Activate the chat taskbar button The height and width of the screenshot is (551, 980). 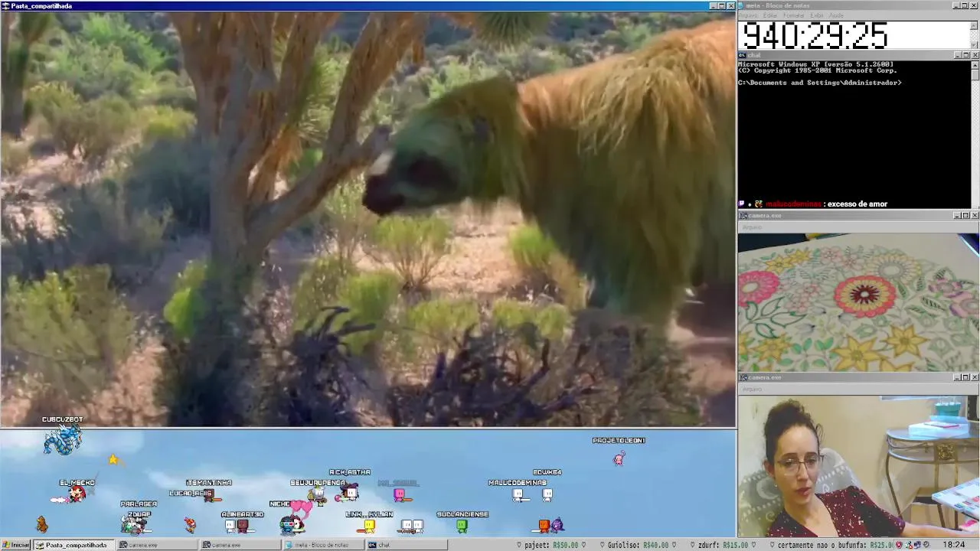(x=407, y=545)
